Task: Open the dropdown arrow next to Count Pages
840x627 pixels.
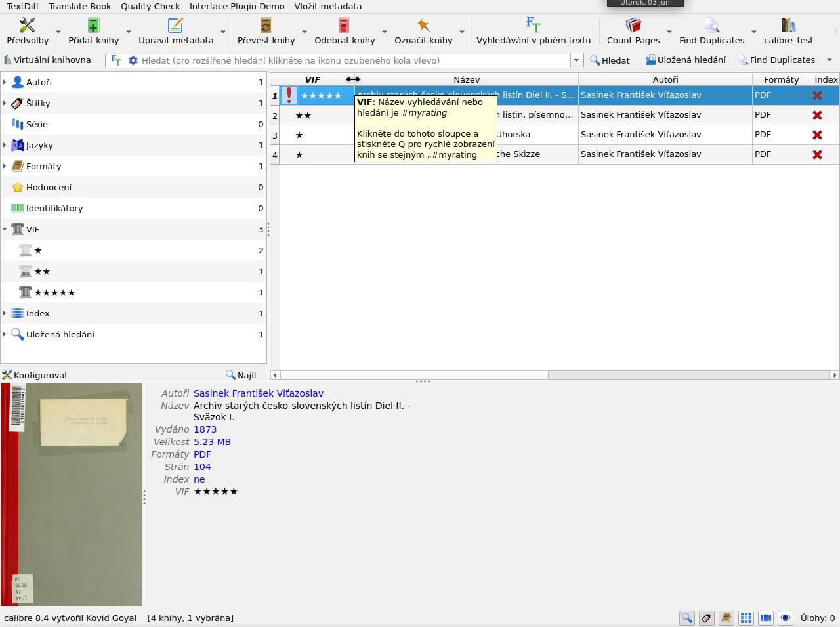Action: (x=669, y=32)
